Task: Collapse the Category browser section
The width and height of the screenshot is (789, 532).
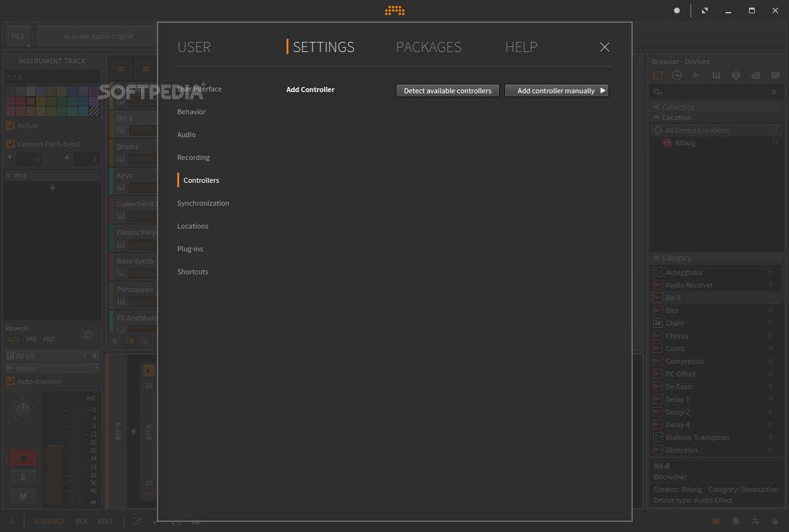Action: coord(657,258)
